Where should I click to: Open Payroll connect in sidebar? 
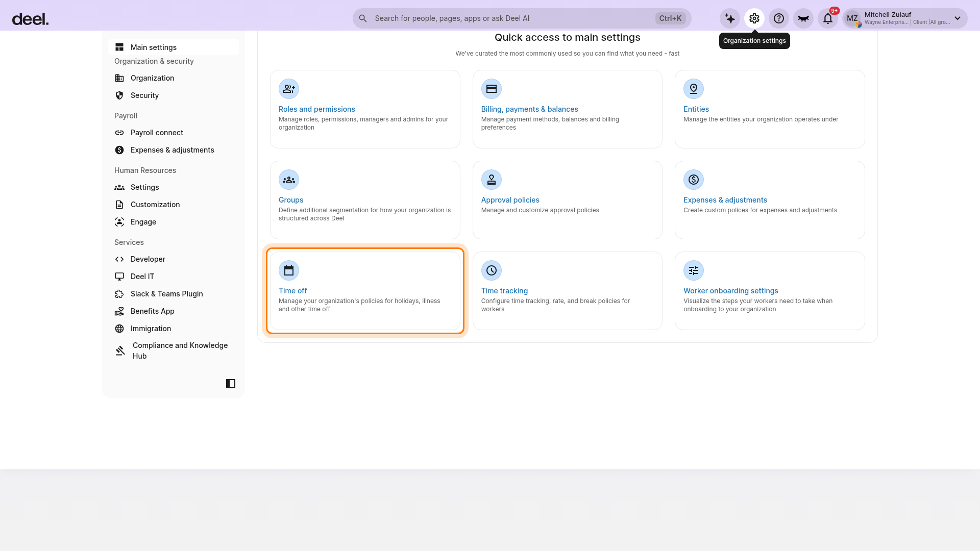174,133
